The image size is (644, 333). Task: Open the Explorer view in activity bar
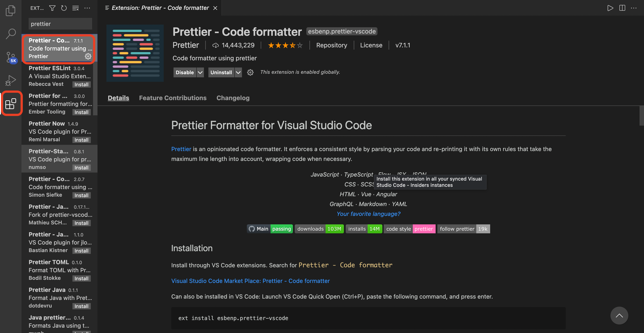(x=11, y=11)
